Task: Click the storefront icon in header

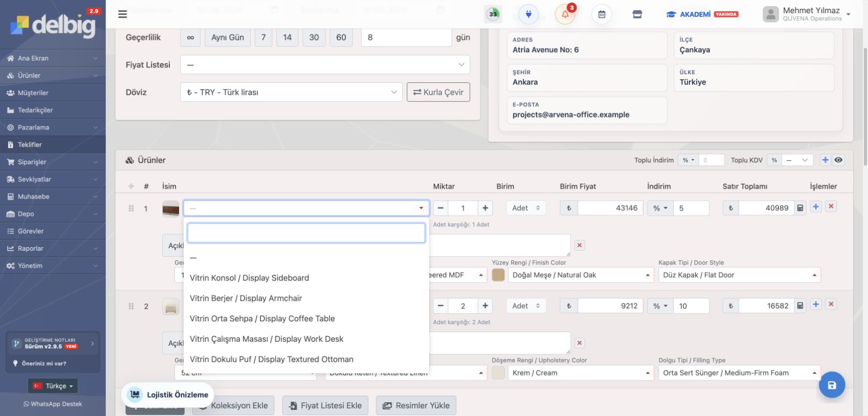Action: (x=637, y=14)
